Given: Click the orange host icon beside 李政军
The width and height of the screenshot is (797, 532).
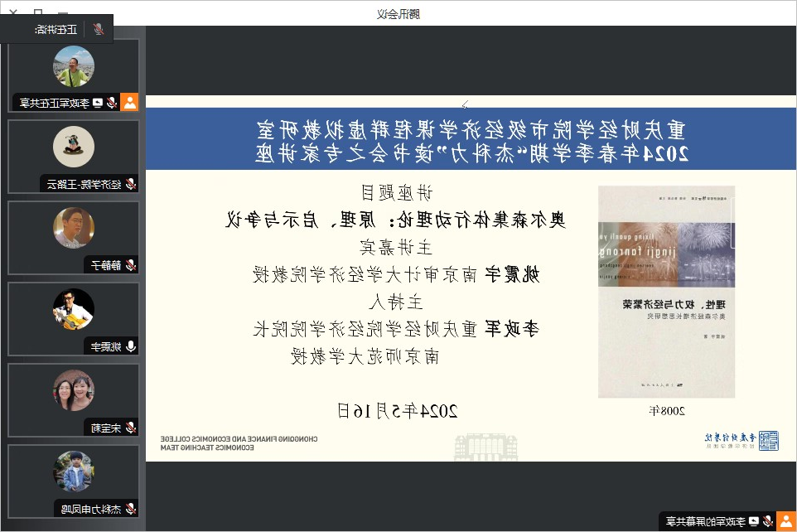Looking at the screenshot, I should point(129,103).
